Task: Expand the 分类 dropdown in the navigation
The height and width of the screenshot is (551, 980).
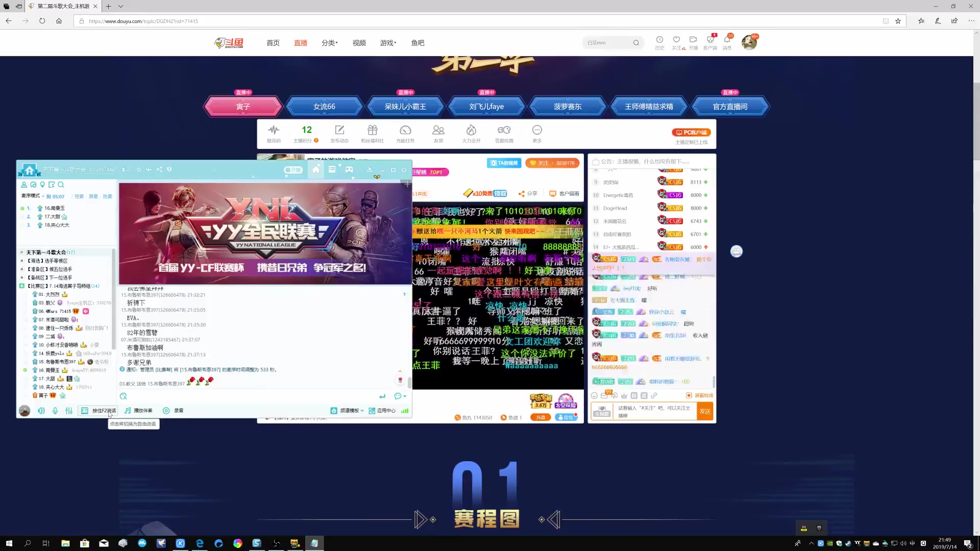Action: click(330, 43)
